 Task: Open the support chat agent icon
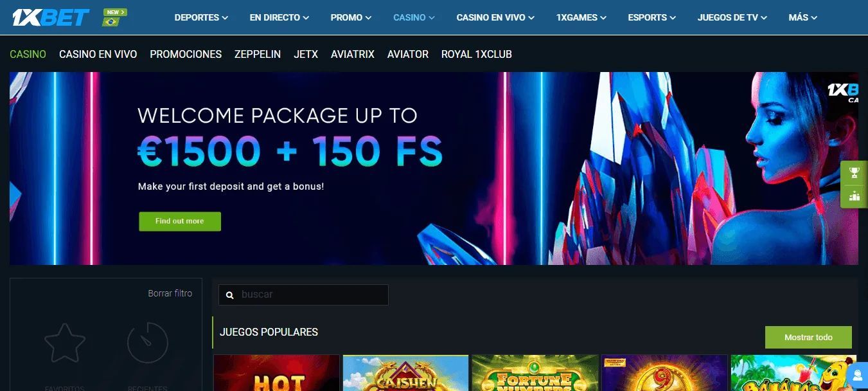[x=857, y=374]
